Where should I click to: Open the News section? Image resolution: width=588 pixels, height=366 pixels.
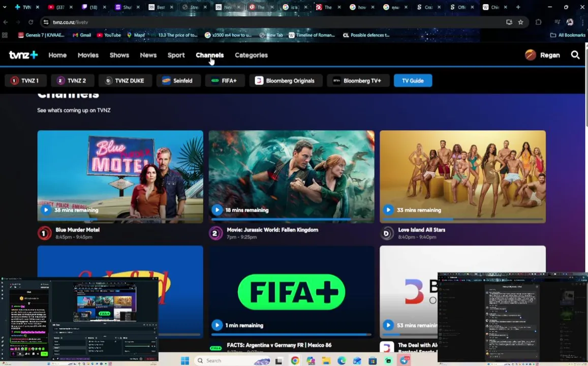[x=148, y=55]
